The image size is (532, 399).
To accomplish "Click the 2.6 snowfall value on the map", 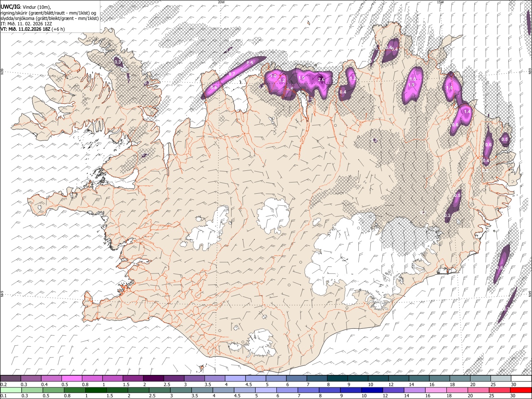I will (321, 79).
